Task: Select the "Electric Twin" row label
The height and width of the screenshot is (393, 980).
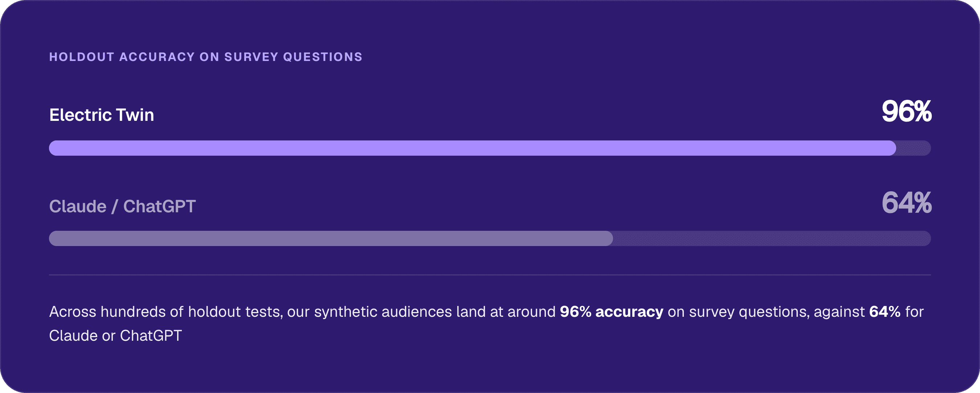Action: coord(102,115)
